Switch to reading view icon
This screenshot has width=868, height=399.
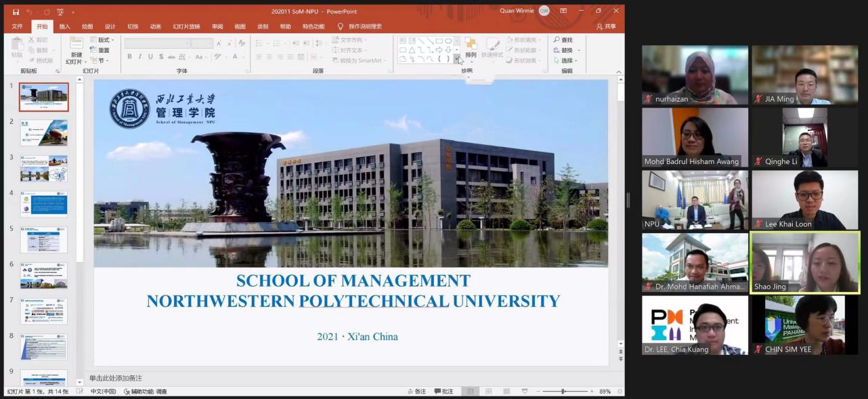click(x=505, y=392)
